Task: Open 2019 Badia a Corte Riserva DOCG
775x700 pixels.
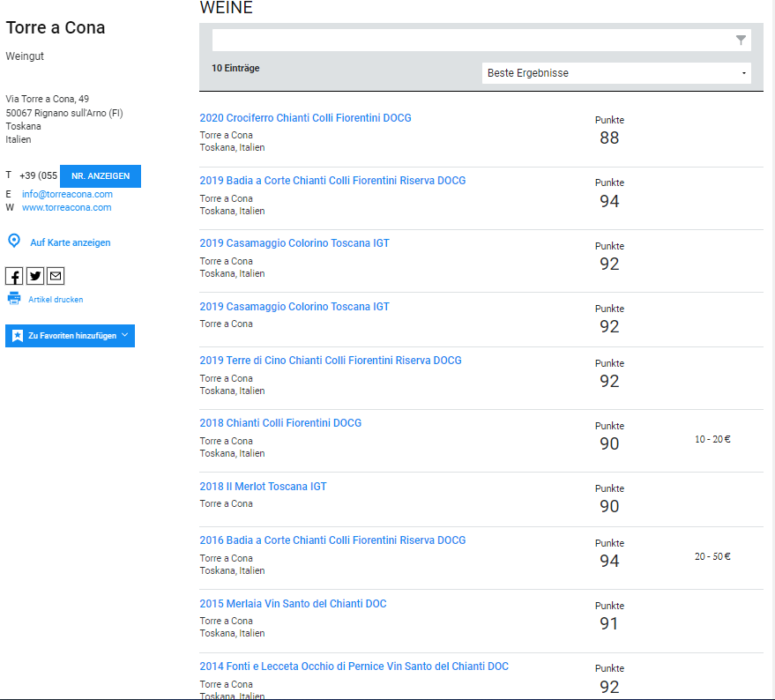Action: point(332,181)
